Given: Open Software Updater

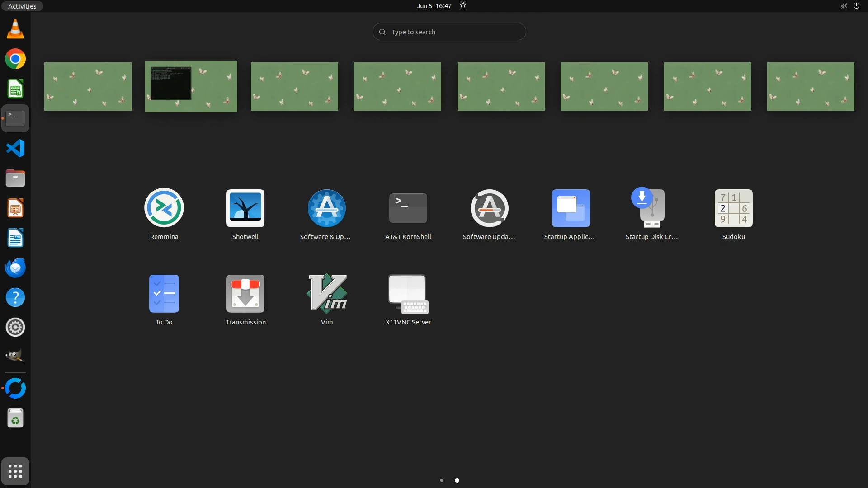Looking at the screenshot, I should (x=489, y=208).
